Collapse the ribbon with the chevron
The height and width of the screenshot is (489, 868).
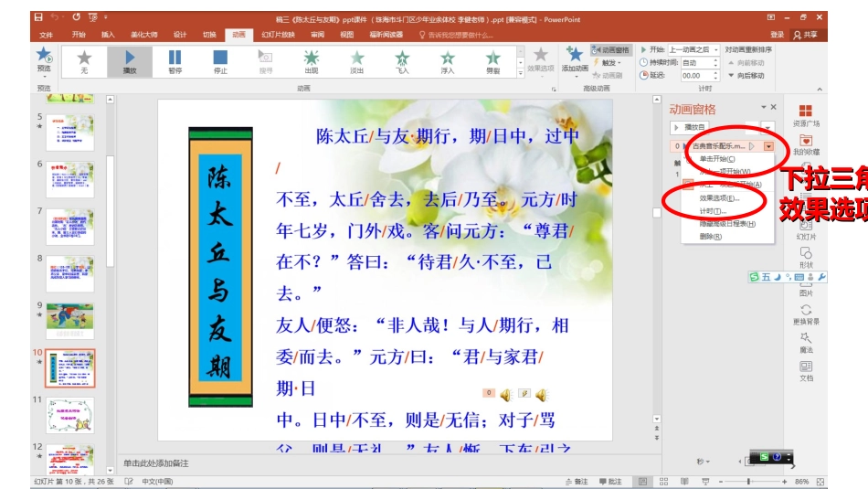[x=820, y=89]
